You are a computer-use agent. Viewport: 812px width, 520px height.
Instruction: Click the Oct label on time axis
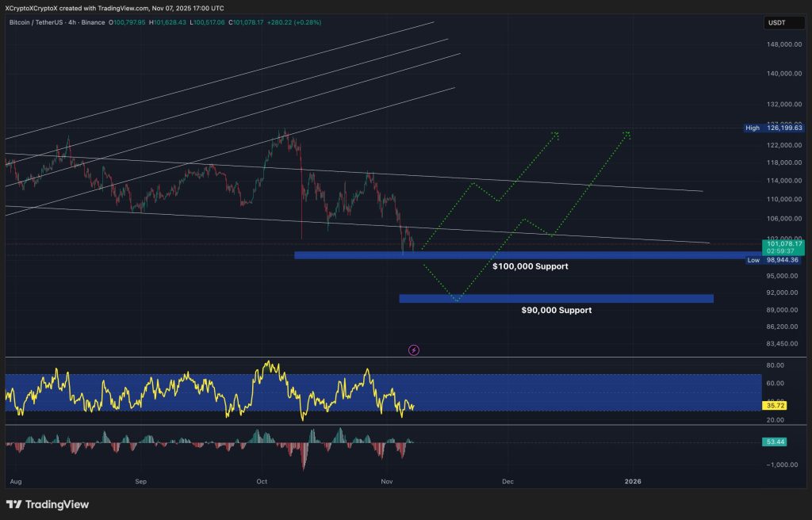261,481
